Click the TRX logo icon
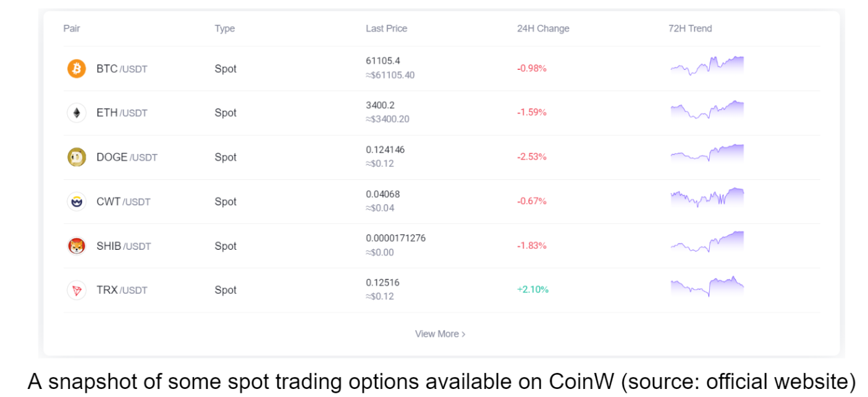 [76, 290]
